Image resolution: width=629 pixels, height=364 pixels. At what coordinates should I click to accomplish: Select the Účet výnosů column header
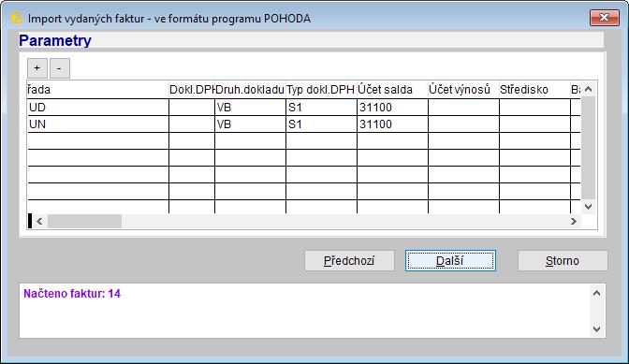point(463,90)
